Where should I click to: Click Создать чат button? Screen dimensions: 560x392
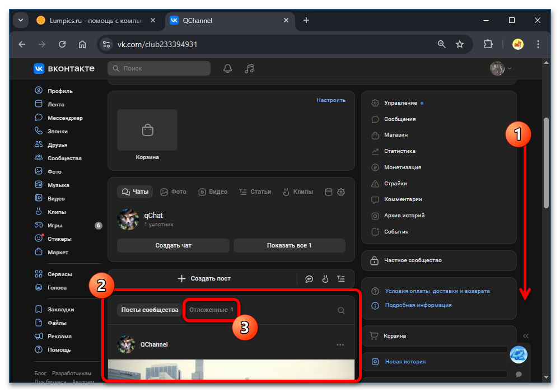tap(173, 246)
